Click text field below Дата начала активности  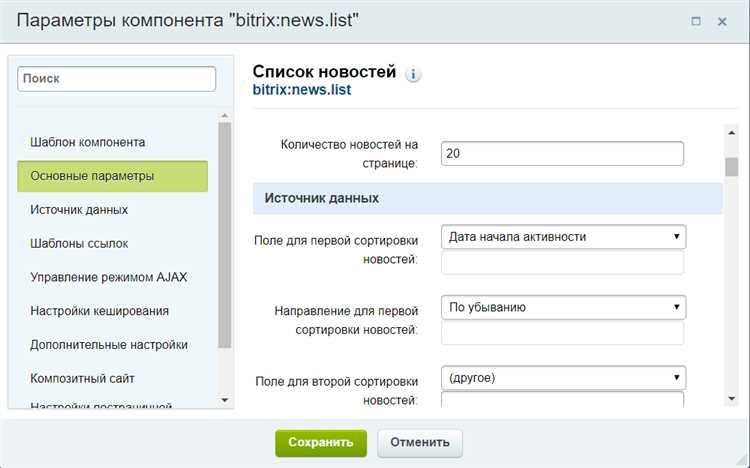tap(562, 262)
